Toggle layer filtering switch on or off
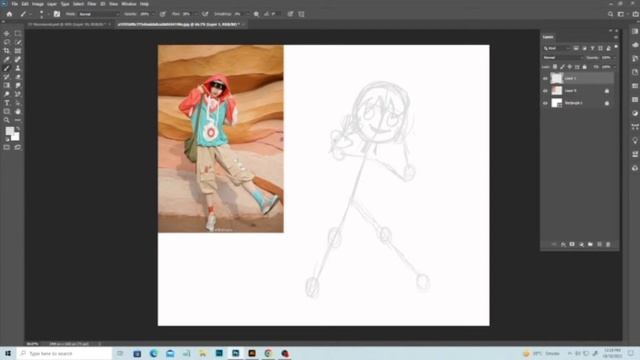 click(616, 46)
